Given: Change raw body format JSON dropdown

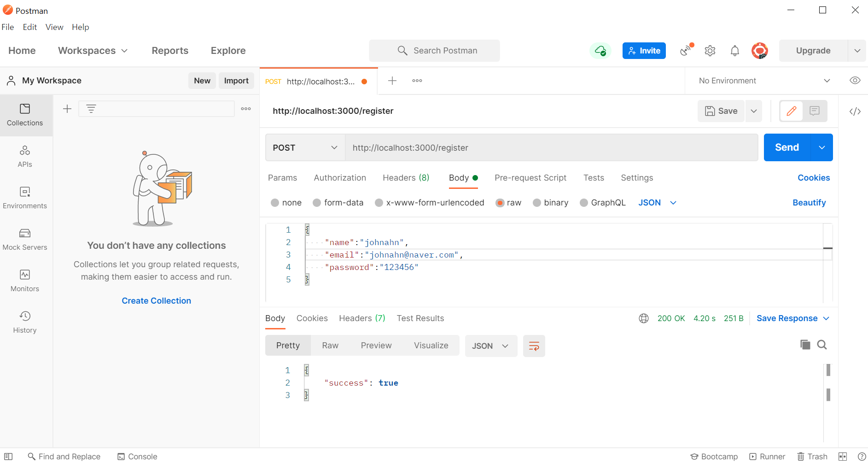Looking at the screenshot, I should pos(658,203).
